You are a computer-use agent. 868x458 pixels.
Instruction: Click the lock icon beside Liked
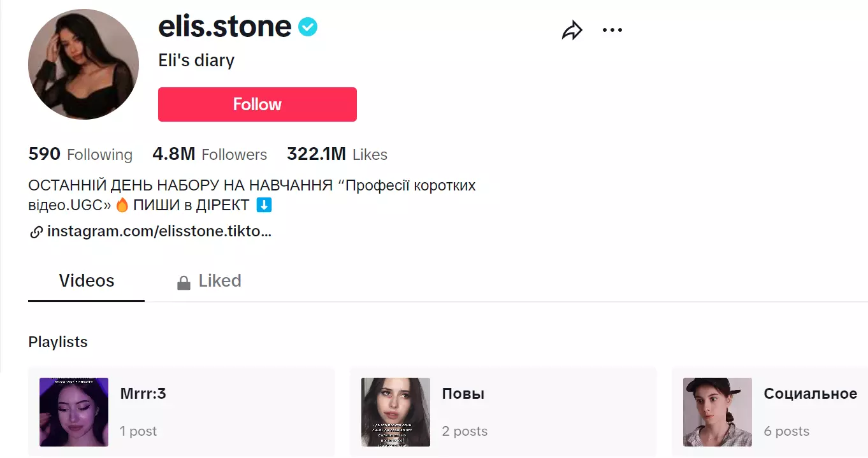[184, 282]
